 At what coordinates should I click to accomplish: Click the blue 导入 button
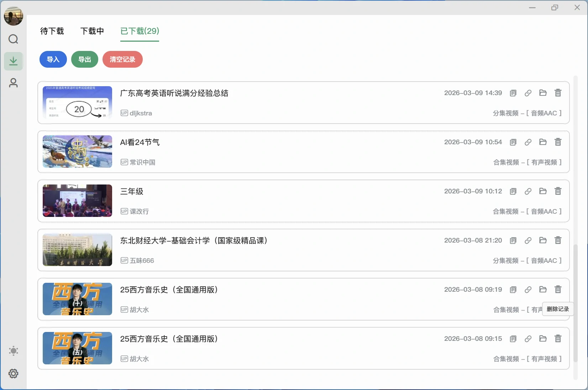pos(53,59)
